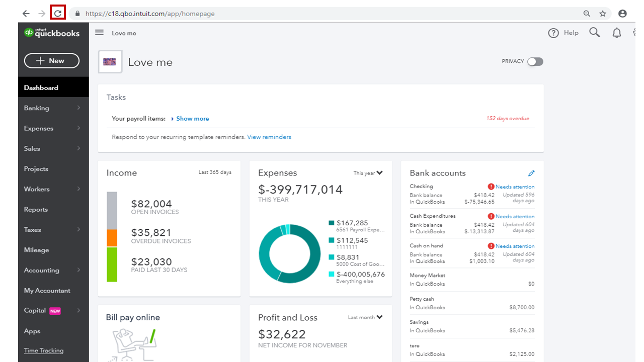
Task: Click the company logo thumbnail
Action: pyautogui.click(x=110, y=62)
